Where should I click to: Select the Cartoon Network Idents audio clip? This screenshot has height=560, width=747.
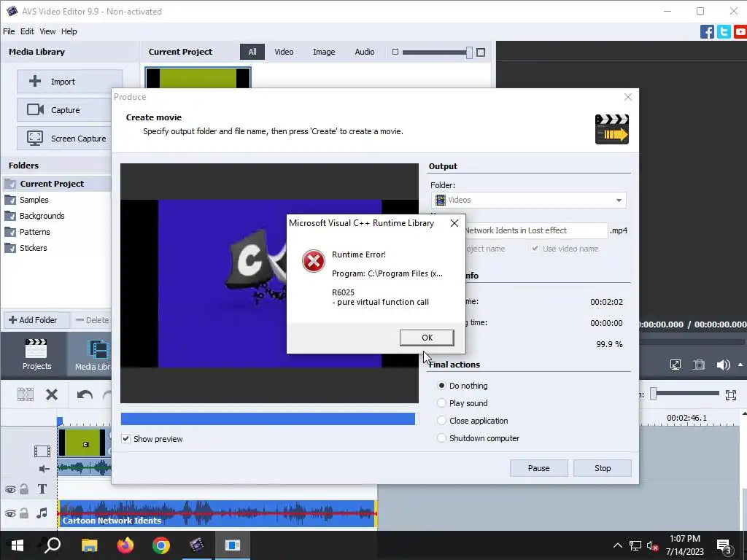tap(217, 513)
